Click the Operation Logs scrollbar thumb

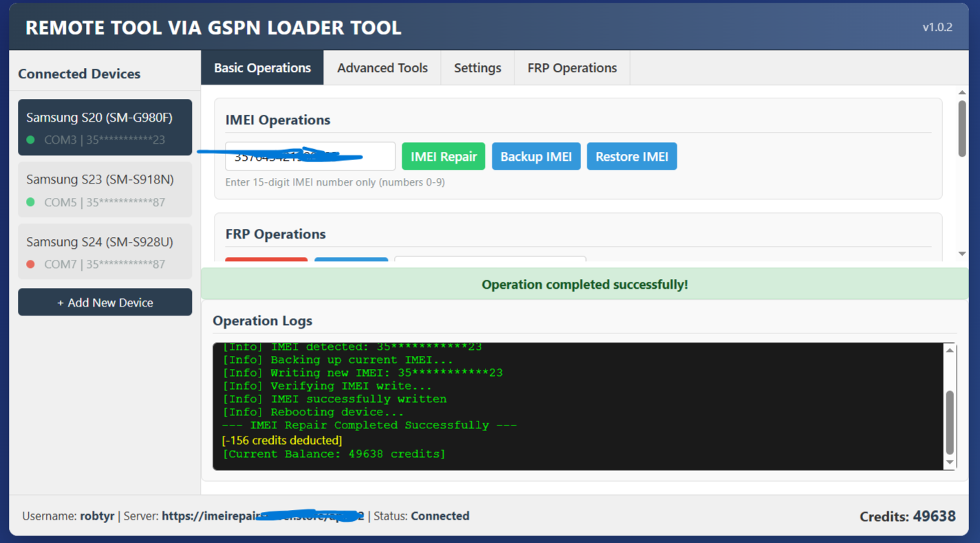[950, 422]
